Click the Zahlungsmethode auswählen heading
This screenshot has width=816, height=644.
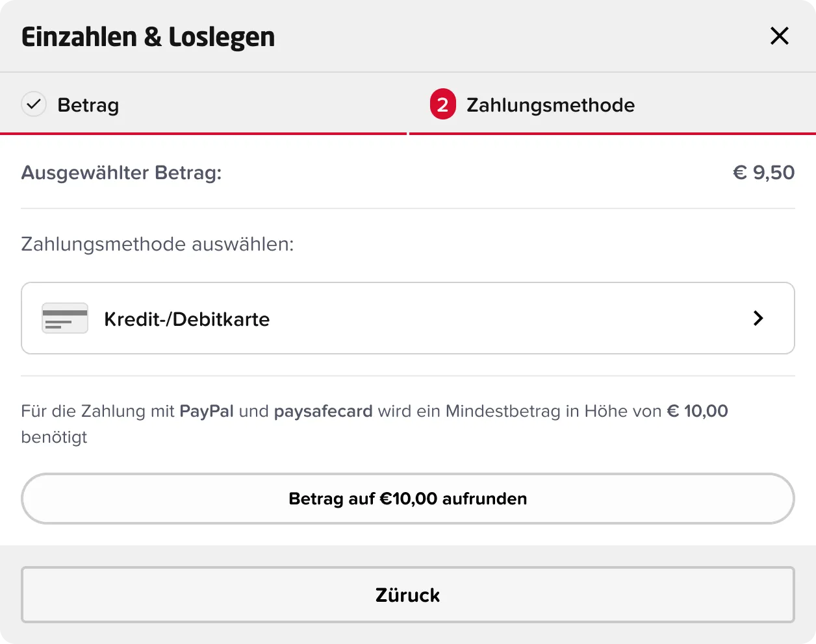pos(157,244)
